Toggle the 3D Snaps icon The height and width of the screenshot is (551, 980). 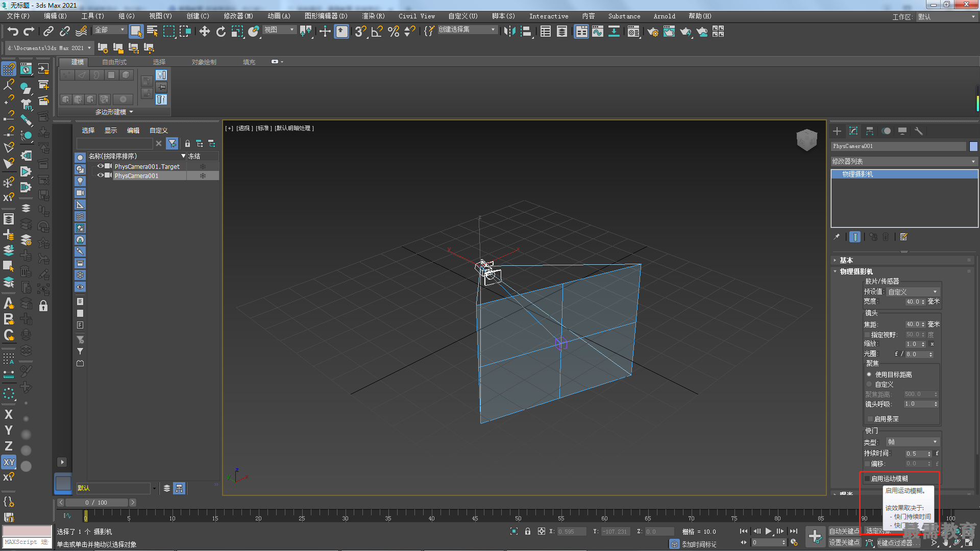click(x=361, y=32)
